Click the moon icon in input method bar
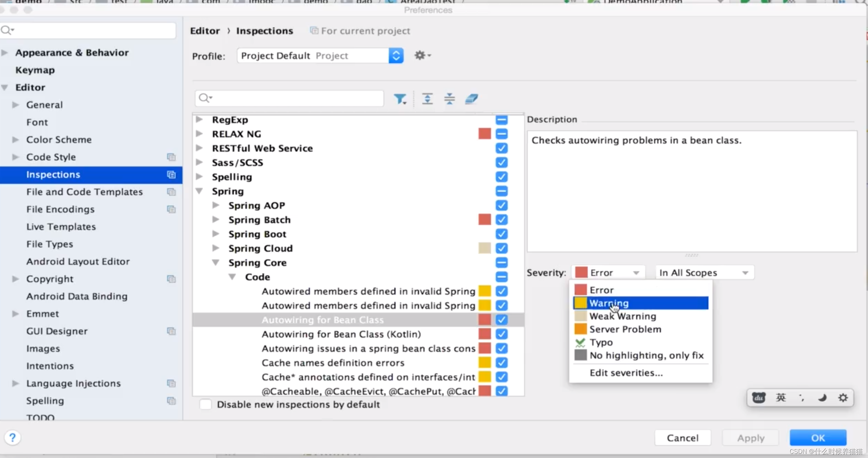868x458 pixels. coord(822,398)
